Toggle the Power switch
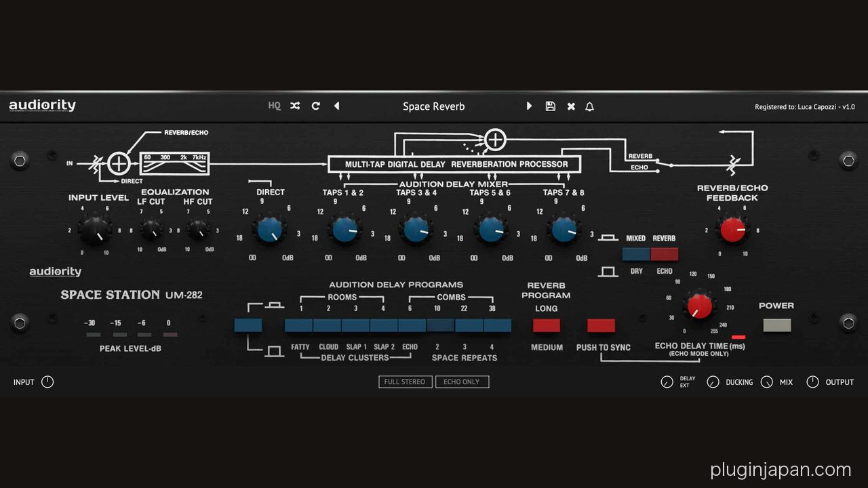Image resolution: width=868 pixels, height=488 pixels. click(x=777, y=325)
